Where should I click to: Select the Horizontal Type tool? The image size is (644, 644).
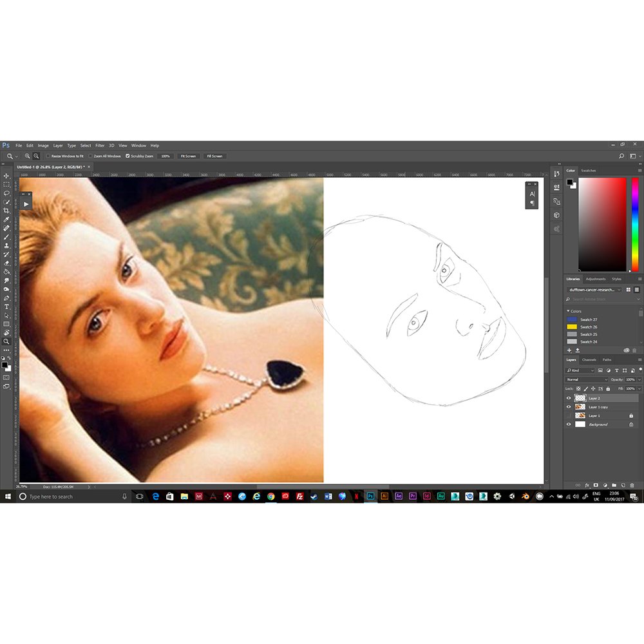coord(6,307)
